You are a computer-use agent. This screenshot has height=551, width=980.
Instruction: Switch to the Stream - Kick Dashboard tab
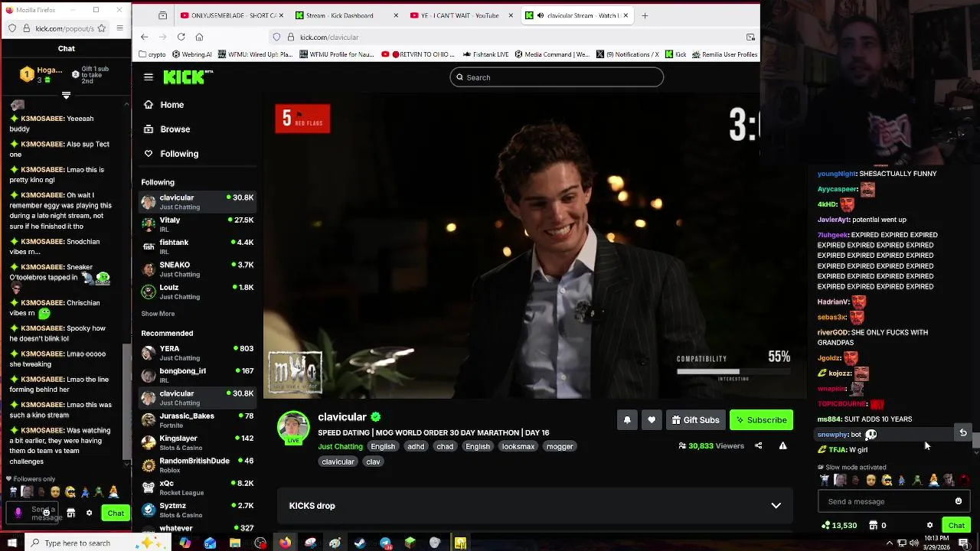pos(345,15)
